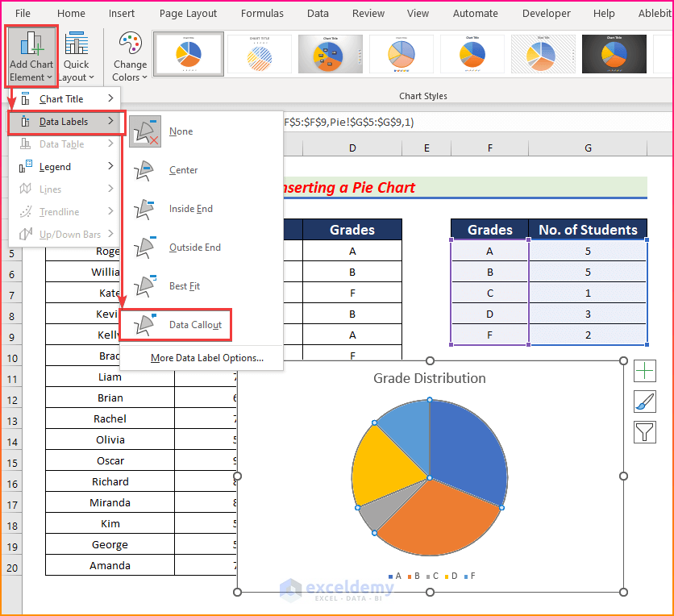Click the chart legend entry D

(451, 576)
